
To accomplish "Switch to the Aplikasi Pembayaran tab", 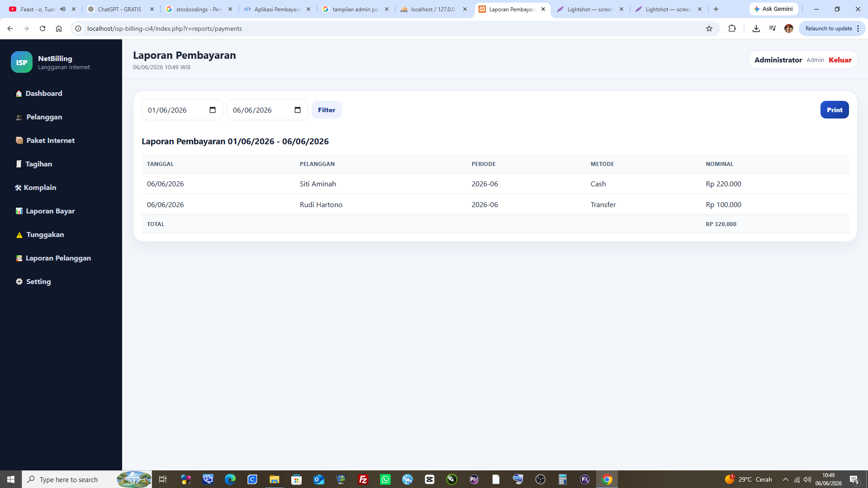I will click(277, 9).
